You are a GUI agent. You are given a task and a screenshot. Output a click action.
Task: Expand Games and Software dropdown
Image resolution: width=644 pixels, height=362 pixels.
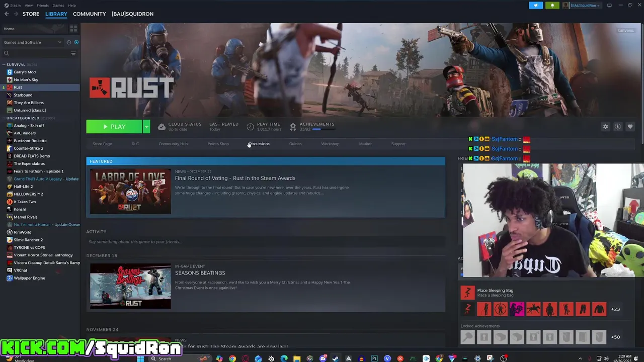point(32,42)
